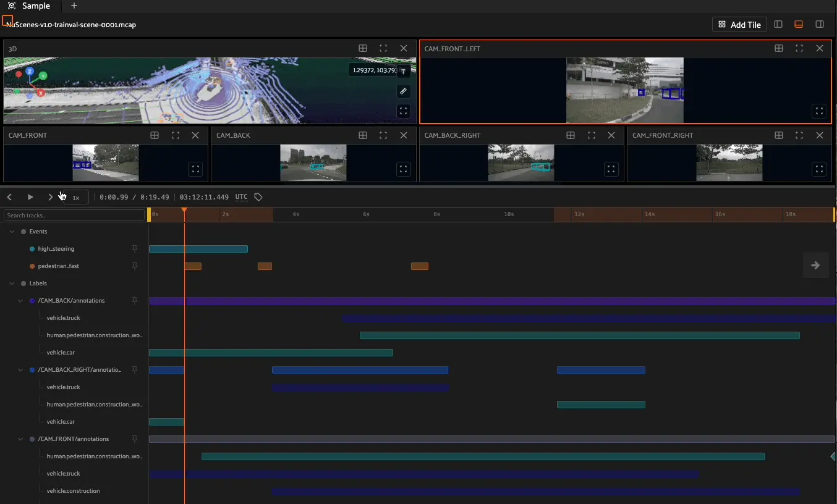The width and height of the screenshot is (837, 504).
Task: Select the CAM_BACK tile header title
Action: pos(233,135)
